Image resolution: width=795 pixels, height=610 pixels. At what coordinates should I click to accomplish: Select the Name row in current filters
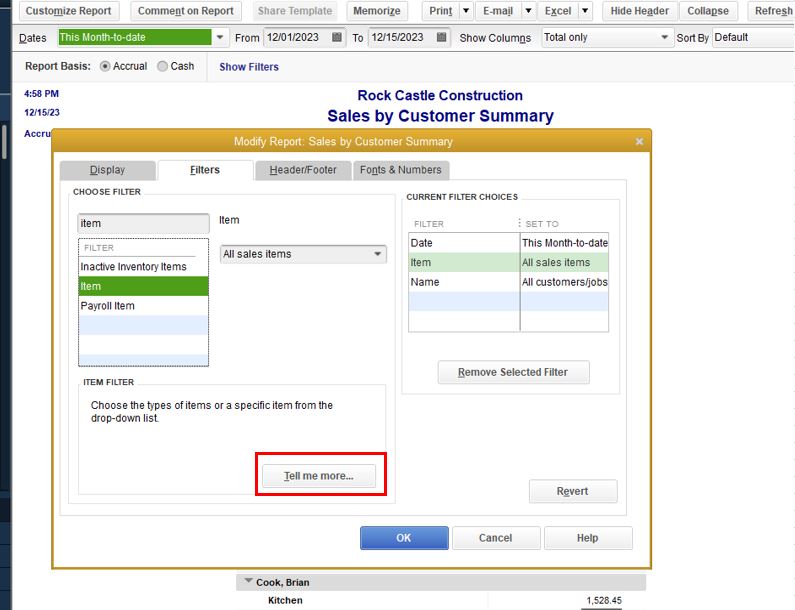point(509,282)
